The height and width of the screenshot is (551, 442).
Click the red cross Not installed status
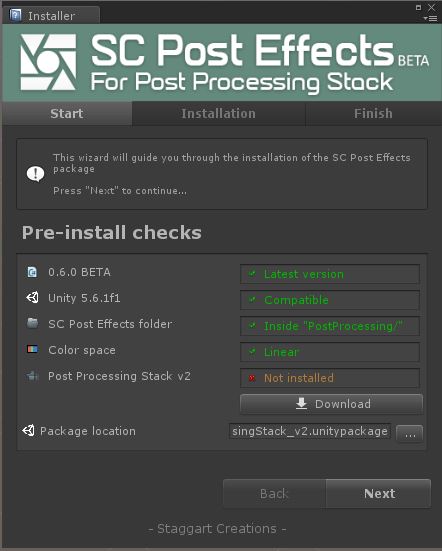(x=330, y=378)
